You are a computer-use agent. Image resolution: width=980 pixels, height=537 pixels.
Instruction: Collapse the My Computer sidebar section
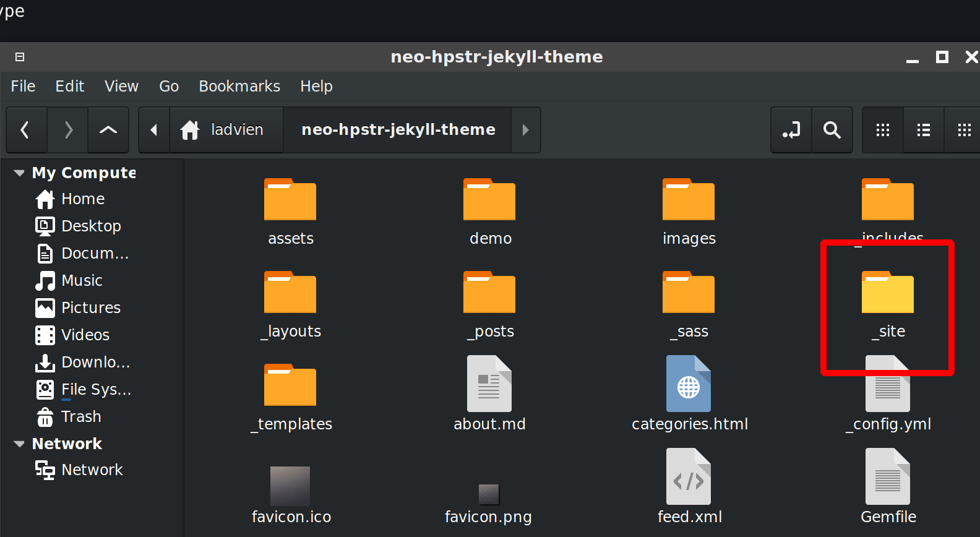pos(19,173)
